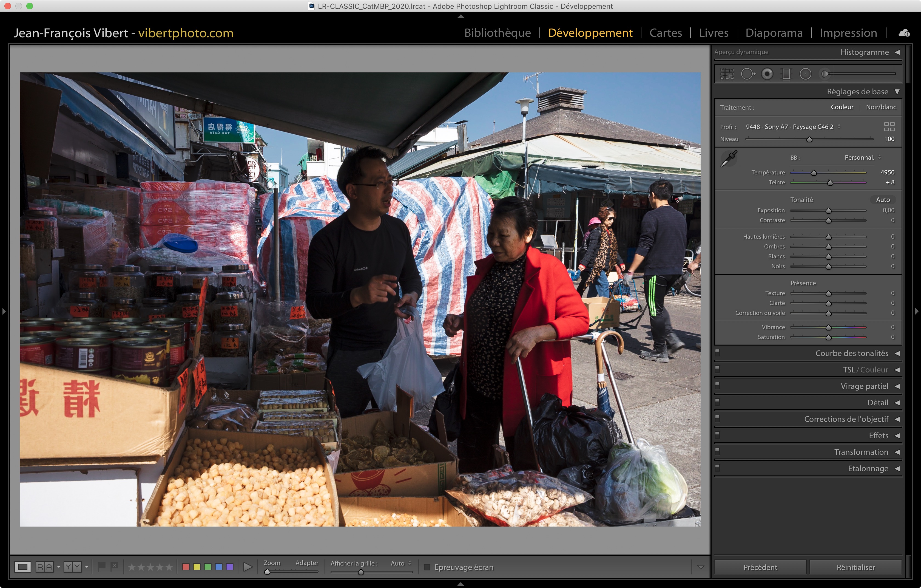The image size is (921, 588).
Task: Open the profile browser grid icon
Action: (889, 127)
